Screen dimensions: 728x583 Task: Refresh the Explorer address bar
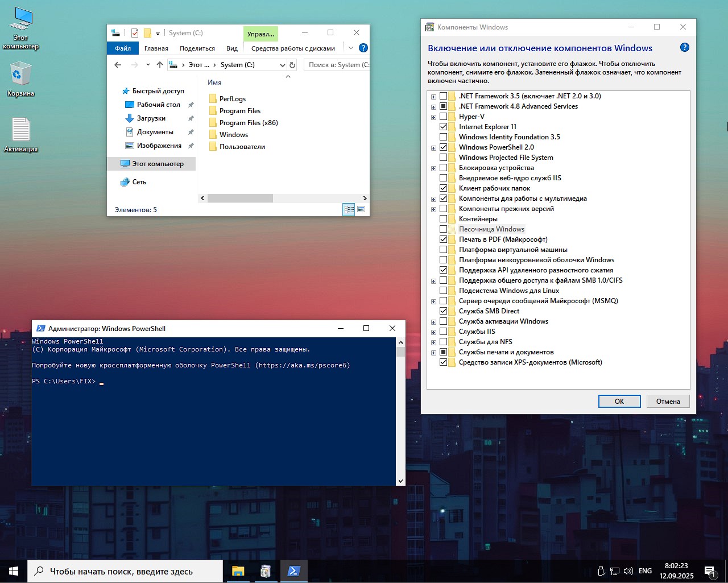[292, 65]
